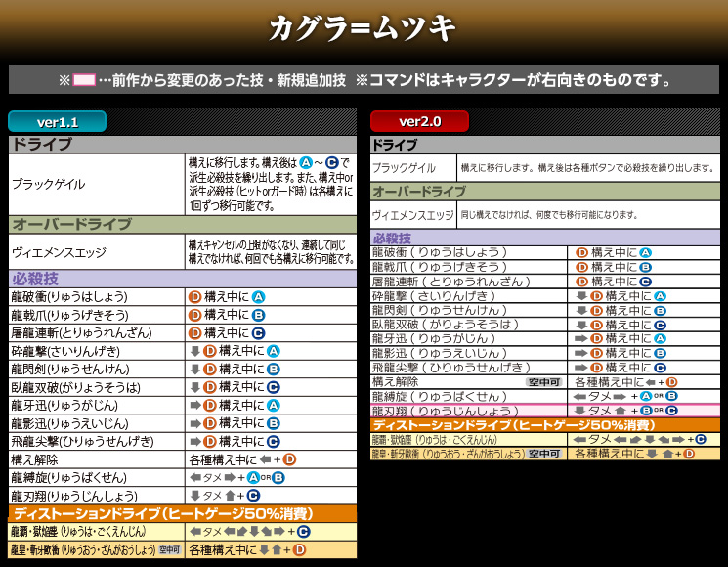Click the D button icon in ver1.1 龍影迅 row

(210, 423)
